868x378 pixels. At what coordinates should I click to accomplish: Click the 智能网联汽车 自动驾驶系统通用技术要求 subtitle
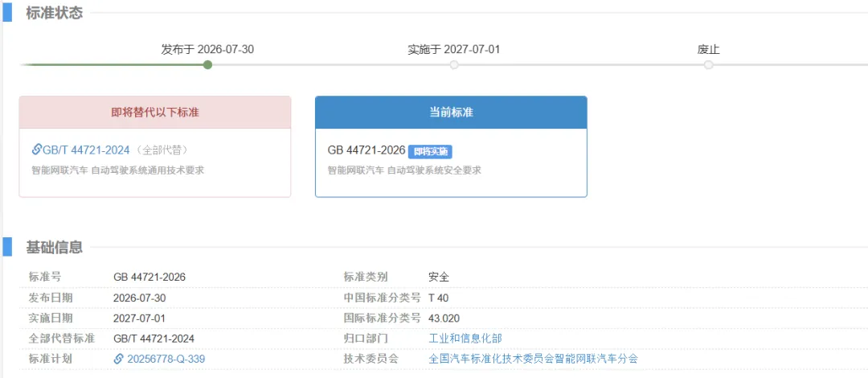pyautogui.click(x=118, y=171)
